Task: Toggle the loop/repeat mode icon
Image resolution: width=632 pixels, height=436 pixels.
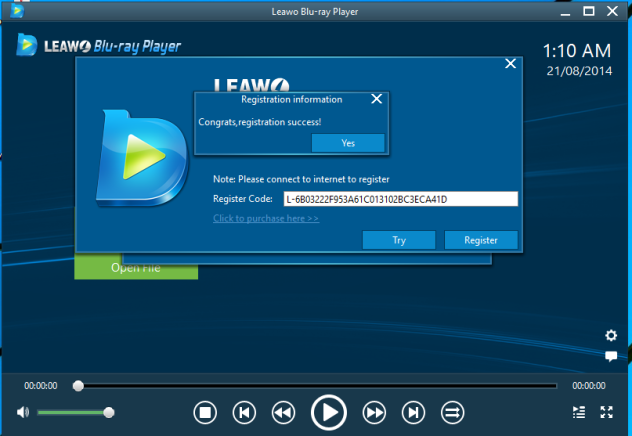Action: pos(452,413)
